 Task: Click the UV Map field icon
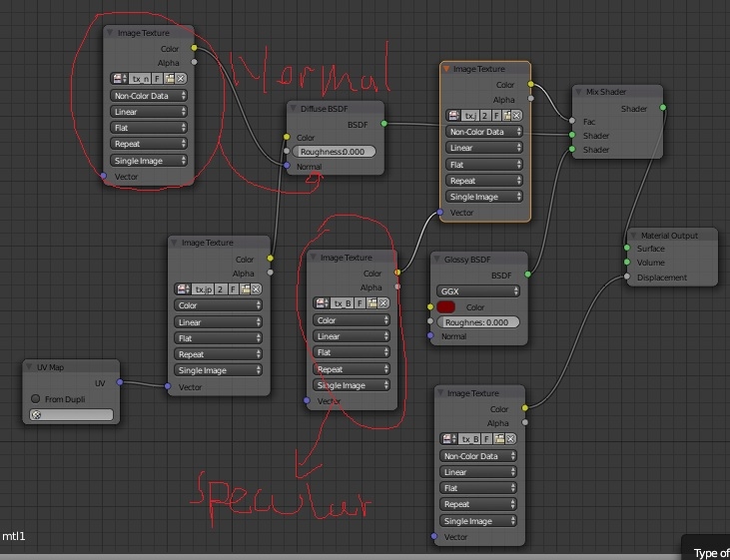pos(37,415)
